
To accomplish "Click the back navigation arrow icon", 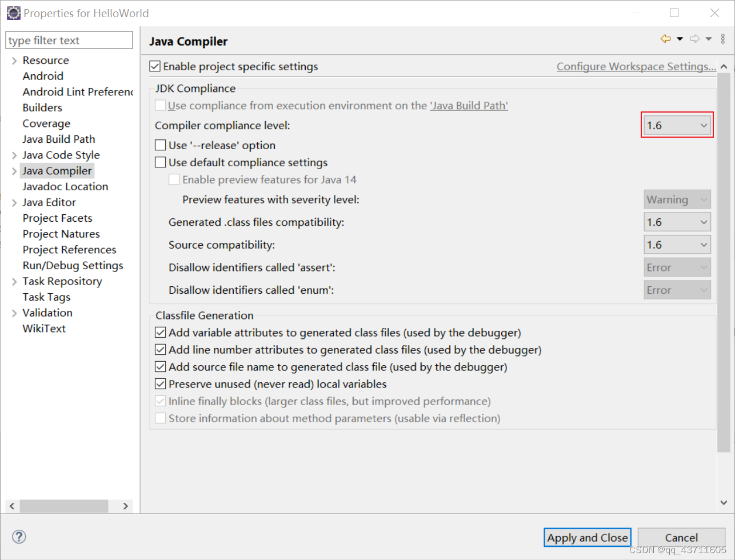I will click(665, 38).
